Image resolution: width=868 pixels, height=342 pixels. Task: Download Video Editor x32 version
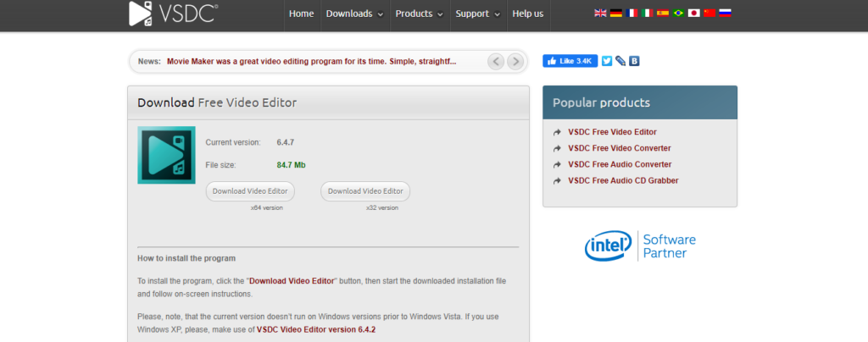(365, 191)
